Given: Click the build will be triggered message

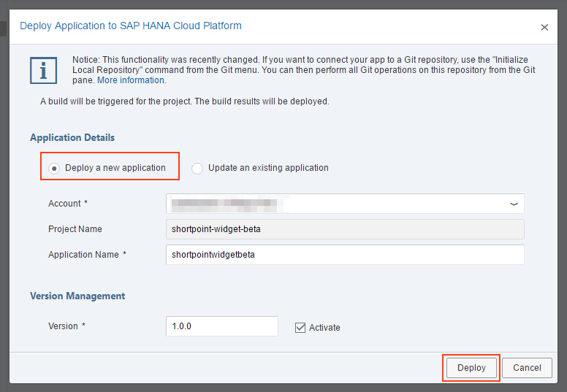Looking at the screenshot, I should click(185, 101).
